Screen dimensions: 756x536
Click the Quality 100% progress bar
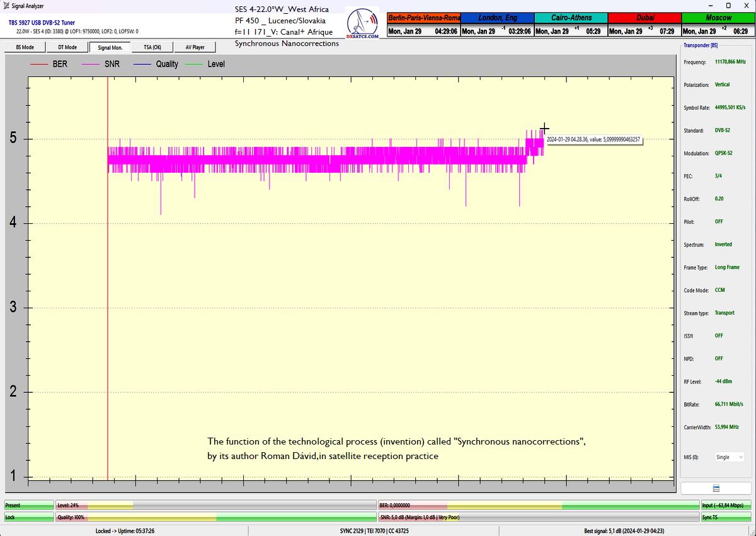(x=215, y=517)
